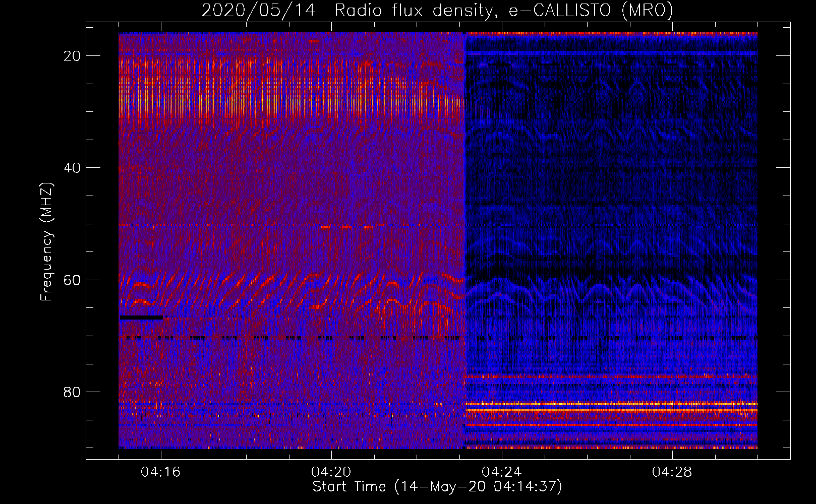Click the '20' frequency tick label
The image size is (816, 504).
73,56
